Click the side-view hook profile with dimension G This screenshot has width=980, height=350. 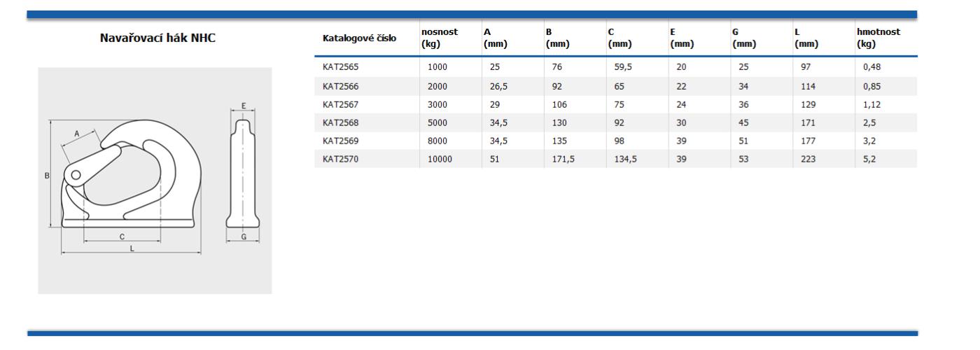click(x=242, y=175)
